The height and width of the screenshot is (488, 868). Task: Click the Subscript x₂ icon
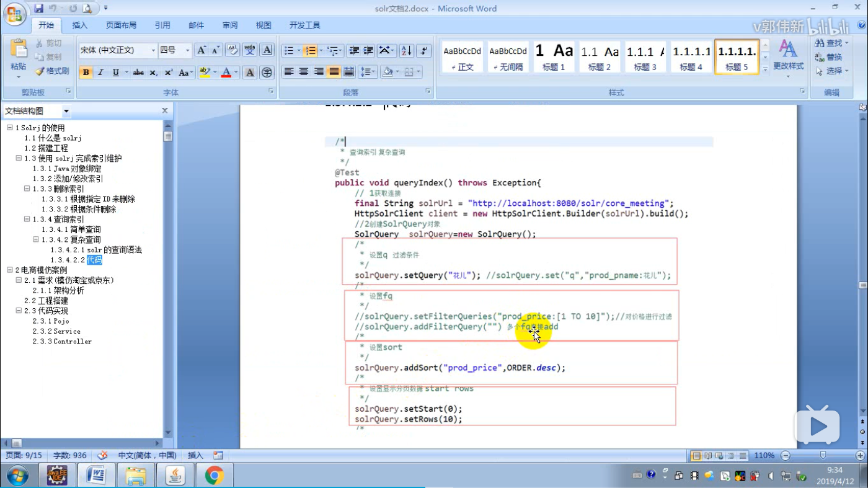[154, 73]
